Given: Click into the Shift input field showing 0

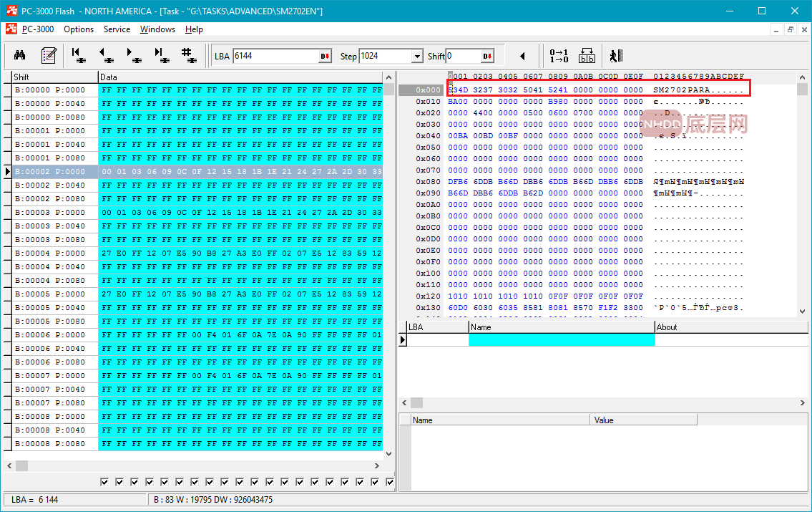Looking at the screenshot, I should tap(464, 56).
